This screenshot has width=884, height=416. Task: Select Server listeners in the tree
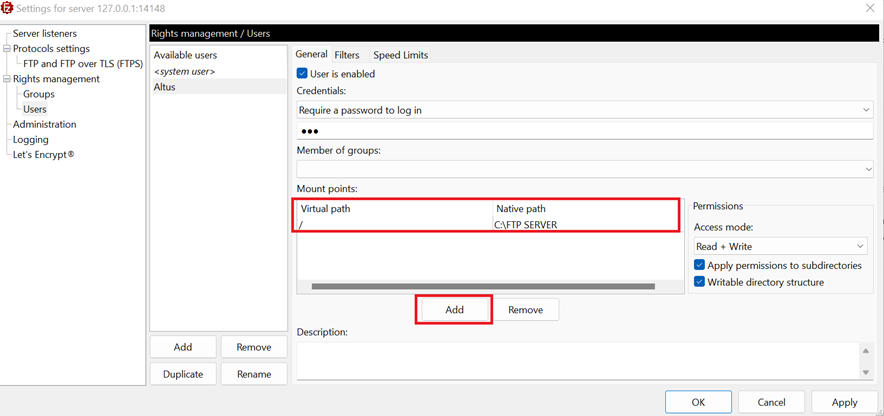(x=45, y=34)
